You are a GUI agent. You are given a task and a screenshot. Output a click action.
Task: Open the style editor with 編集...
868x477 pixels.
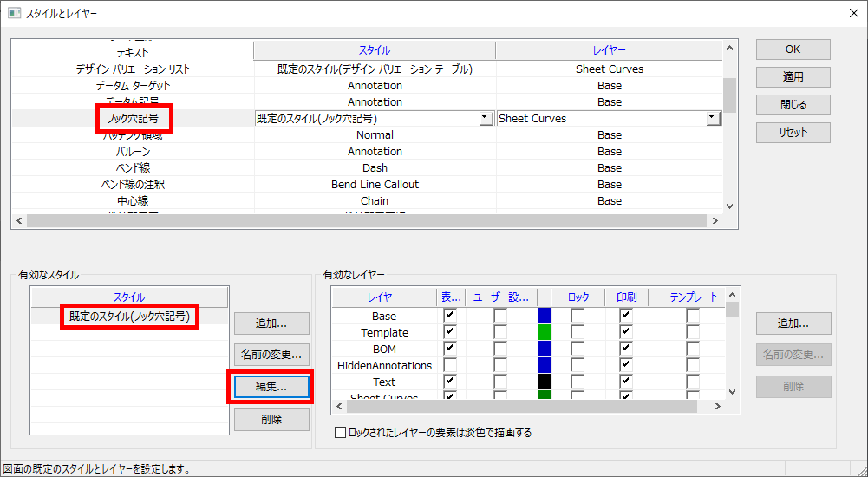(271, 387)
